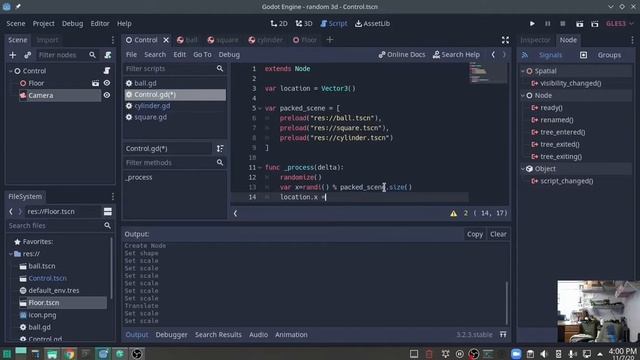
Task: Open Search Help
Action: (x=456, y=55)
